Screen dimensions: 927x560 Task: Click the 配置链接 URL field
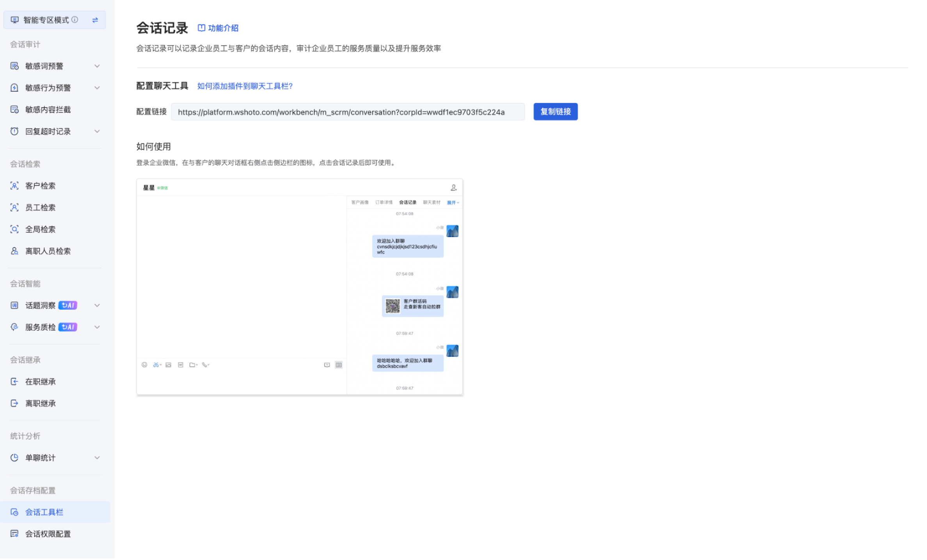(x=348, y=112)
